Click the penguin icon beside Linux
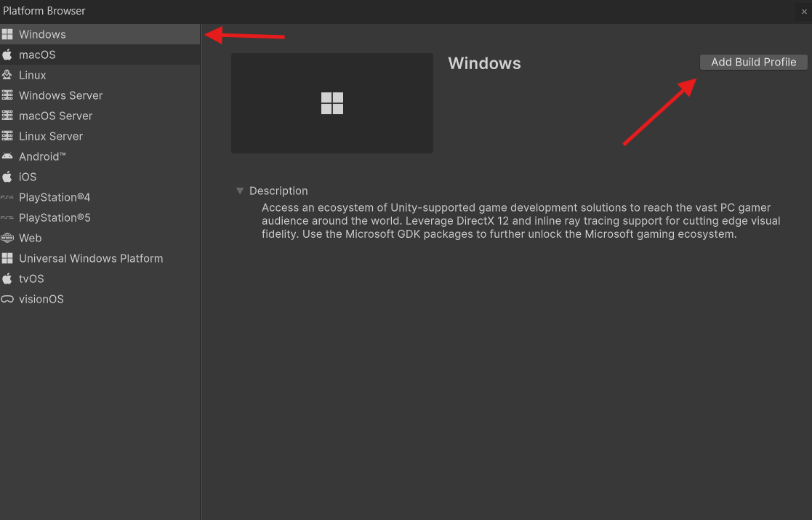Screen dimensions: 812x520 coord(7,75)
